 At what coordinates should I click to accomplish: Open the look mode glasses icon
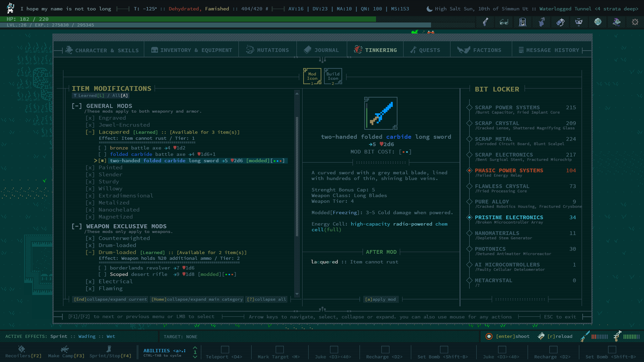504,22
